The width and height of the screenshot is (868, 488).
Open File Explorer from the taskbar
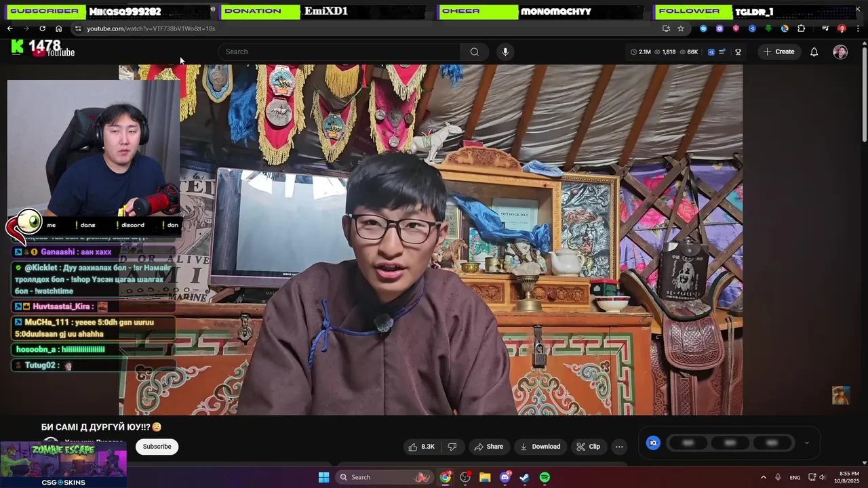pyautogui.click(x=485, y=477)
